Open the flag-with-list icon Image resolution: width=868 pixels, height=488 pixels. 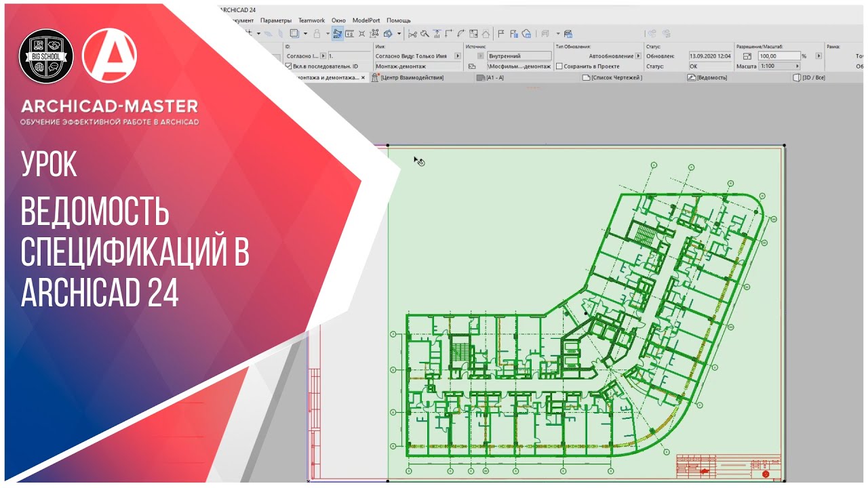513,34
